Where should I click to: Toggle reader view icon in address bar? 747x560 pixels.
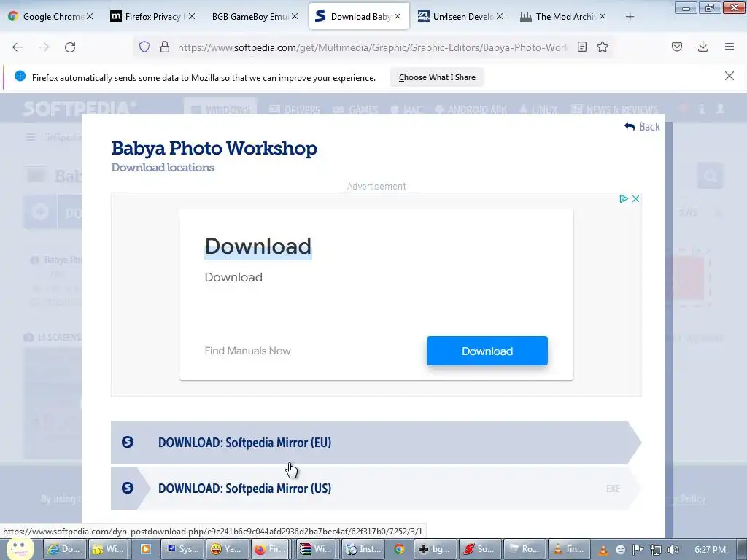(x=581, y=47)
